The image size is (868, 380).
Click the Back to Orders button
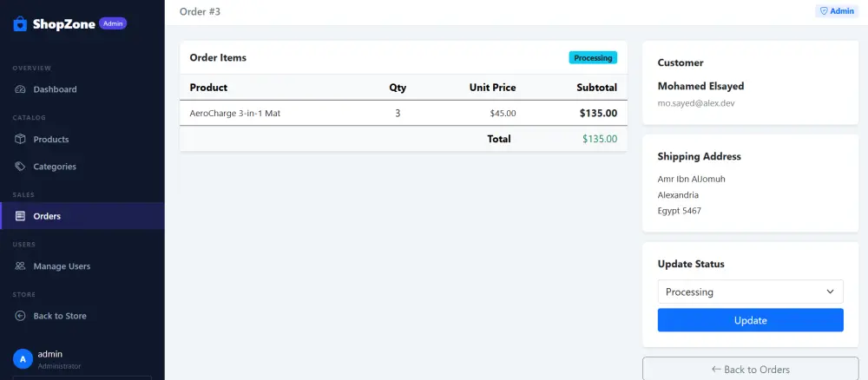(x=750, y=369)
